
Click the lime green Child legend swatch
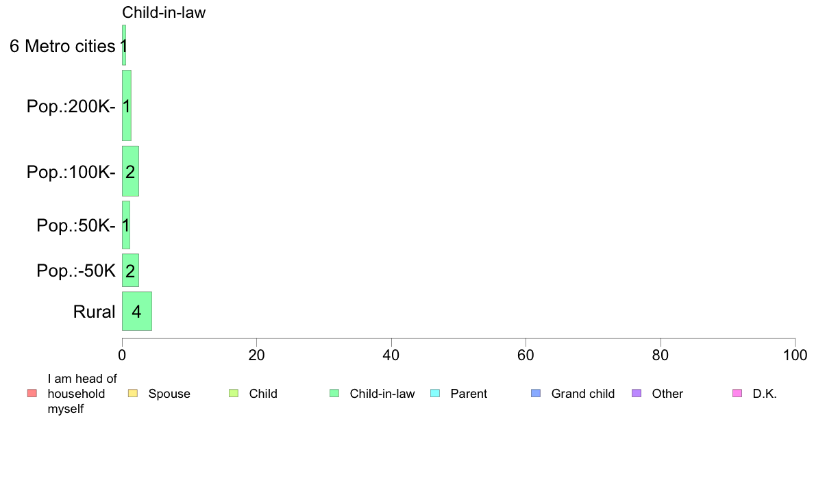[234, 394]
